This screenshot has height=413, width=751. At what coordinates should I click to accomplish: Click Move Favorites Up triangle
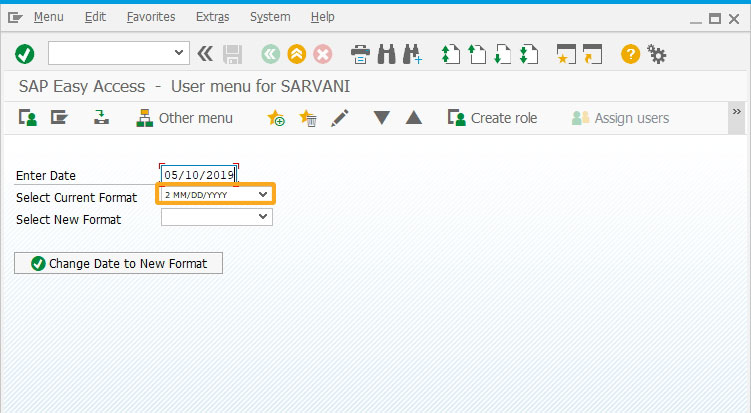pos(414,117)
